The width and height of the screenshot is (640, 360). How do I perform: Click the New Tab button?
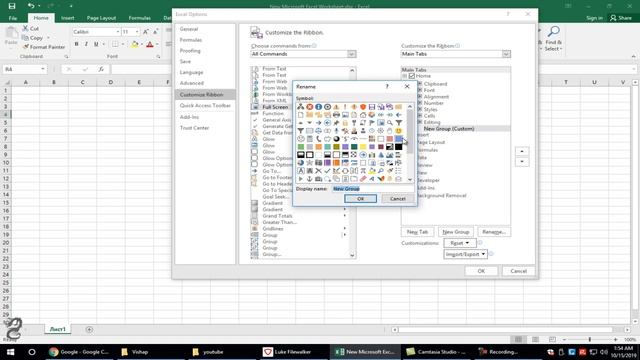[x=418, y=232]
